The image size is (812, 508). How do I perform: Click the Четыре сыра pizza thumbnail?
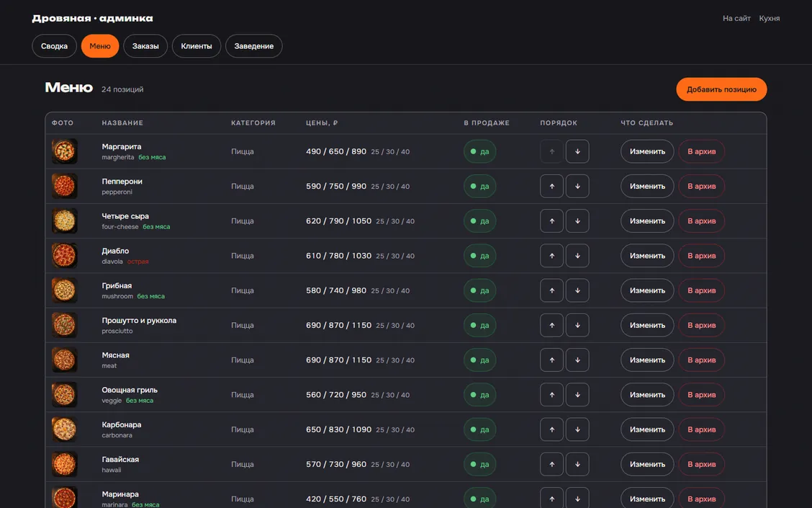click(65, 220)
